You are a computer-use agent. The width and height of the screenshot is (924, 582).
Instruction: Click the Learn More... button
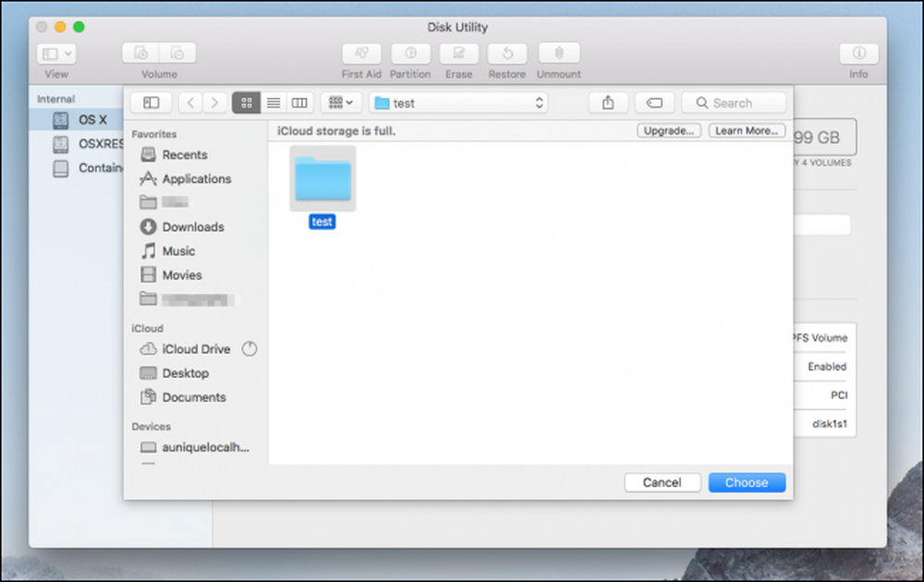click(x=747, y=131)
